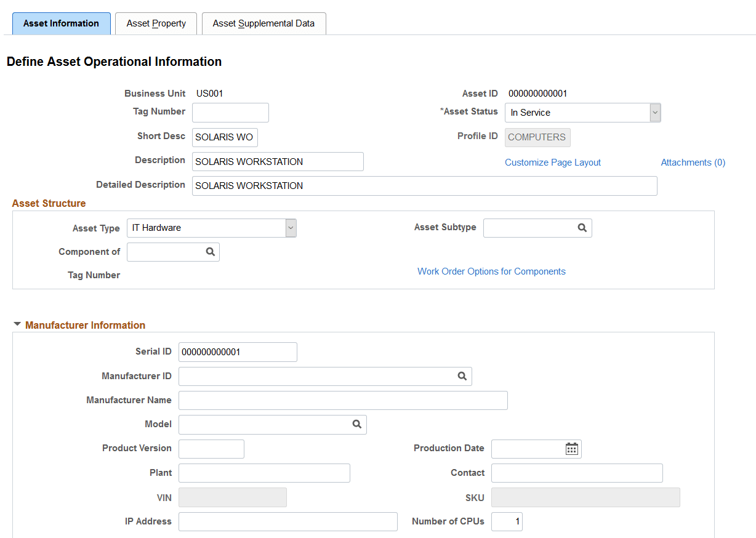
Task: Click the Number of CPUs field
Action: point(506,521)
